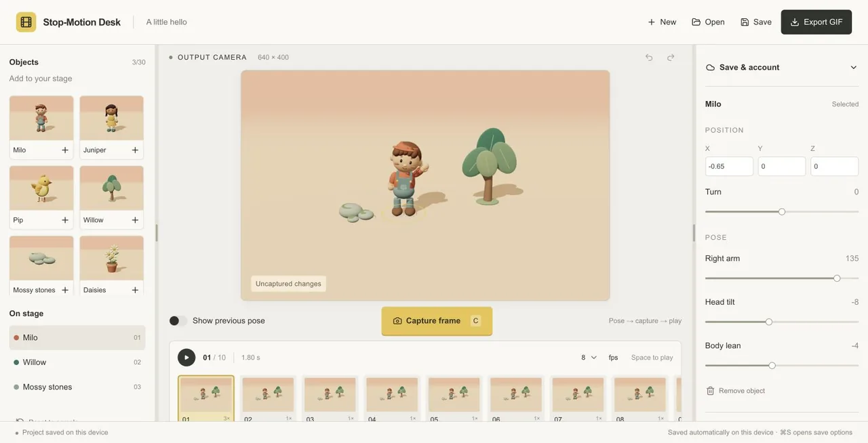
Task: Select Mossy stones in On stage list
Action: [77, 387]
